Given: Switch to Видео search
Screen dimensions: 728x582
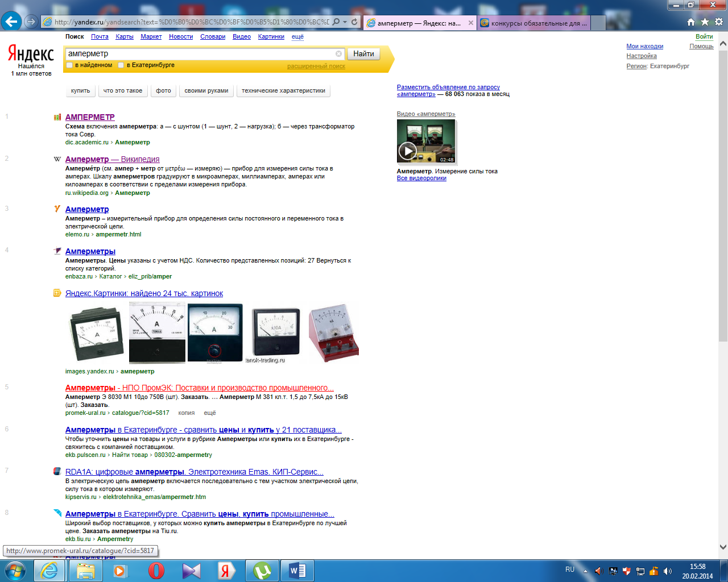Looking at the screenshot, I should click(242, 36).
